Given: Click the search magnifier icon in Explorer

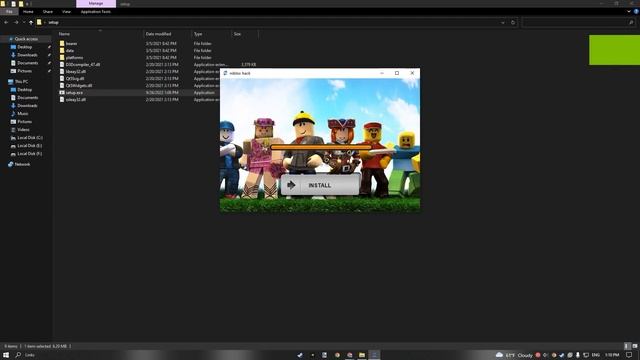Looking at the screenshot, I should 631,22.
